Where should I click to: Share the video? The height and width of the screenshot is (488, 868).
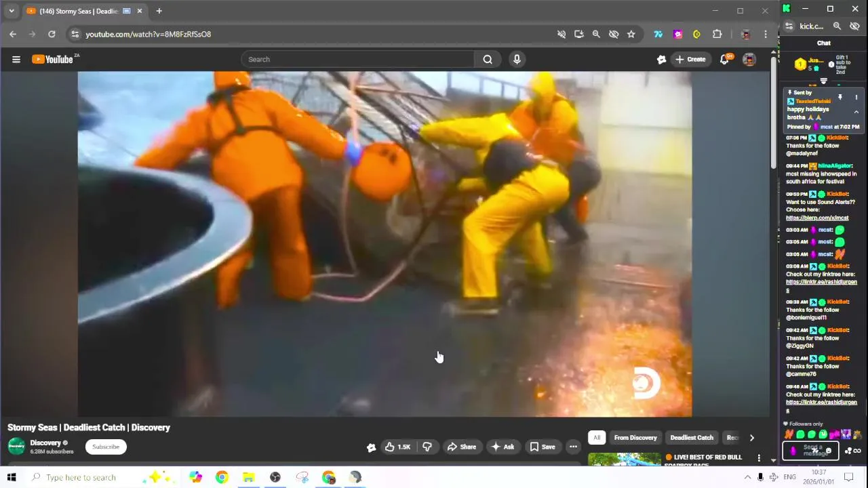pos(461,447)
